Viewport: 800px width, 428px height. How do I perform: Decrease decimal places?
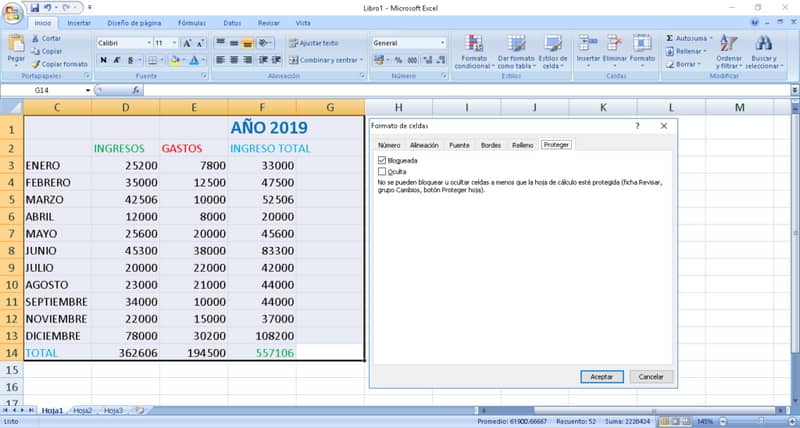[441, 60]
